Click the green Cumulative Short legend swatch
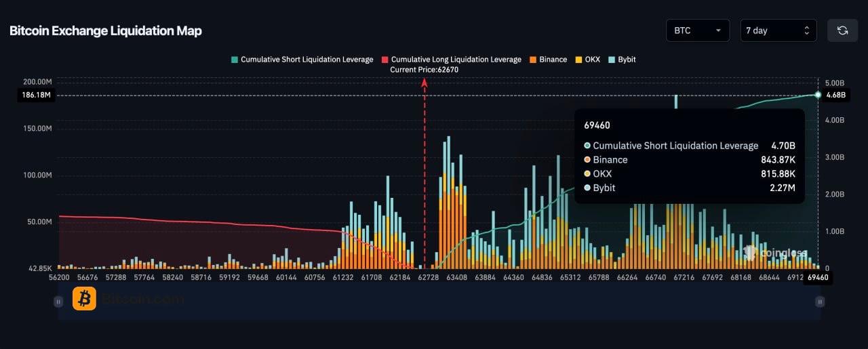The image size is (868, 349). pyautogui.click(x=234, y=60)
